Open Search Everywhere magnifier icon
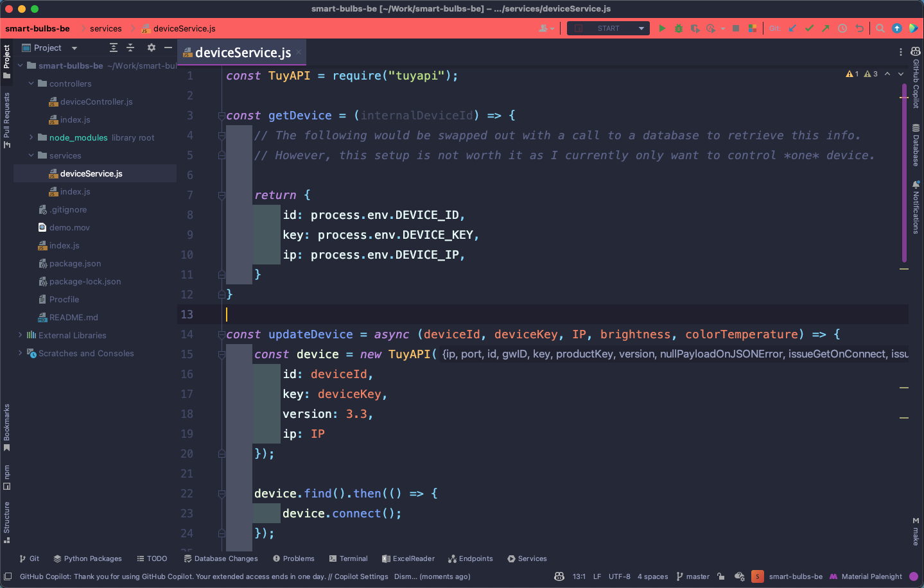Screen dimensions: 924x588 pos(880,28)
